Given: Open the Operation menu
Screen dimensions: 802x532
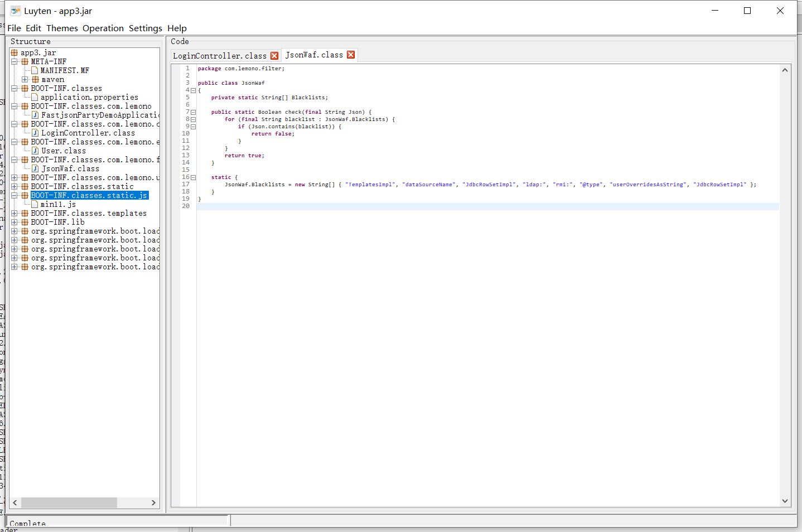Looking at the screenshot, I should tap(103, 28).
